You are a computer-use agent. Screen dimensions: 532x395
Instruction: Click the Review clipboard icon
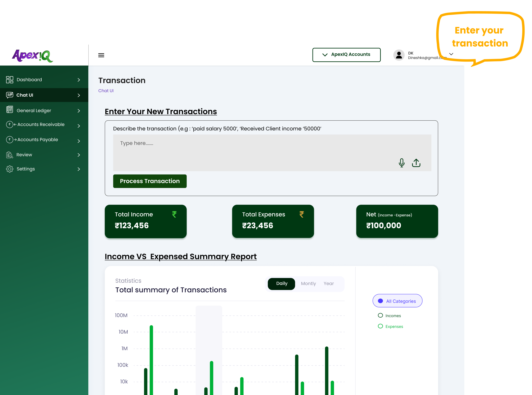[x=10, y=155]
